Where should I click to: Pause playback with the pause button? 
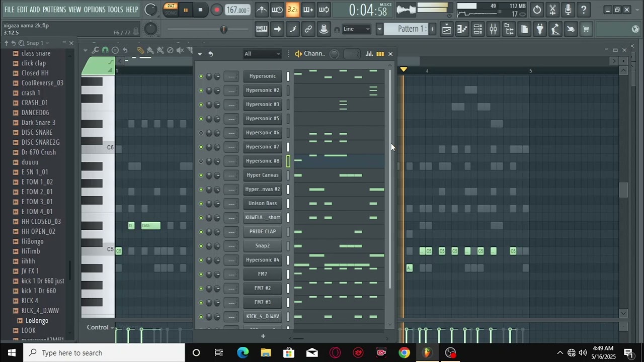tap(186, 10)
